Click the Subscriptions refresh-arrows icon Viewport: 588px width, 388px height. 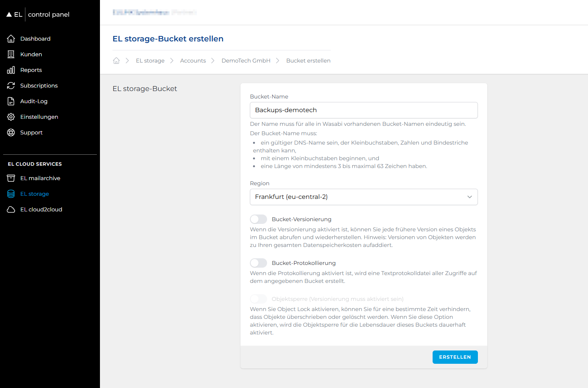(x=11, y=86)
